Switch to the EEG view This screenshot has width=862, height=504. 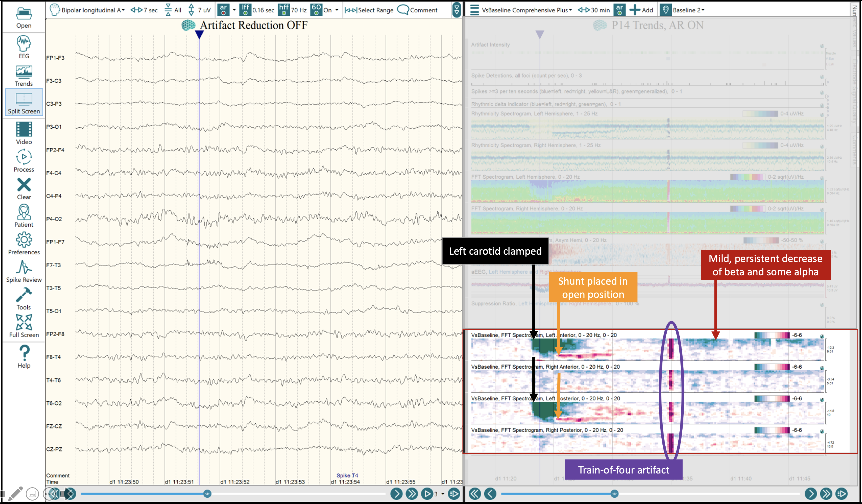tap(24, 47)
